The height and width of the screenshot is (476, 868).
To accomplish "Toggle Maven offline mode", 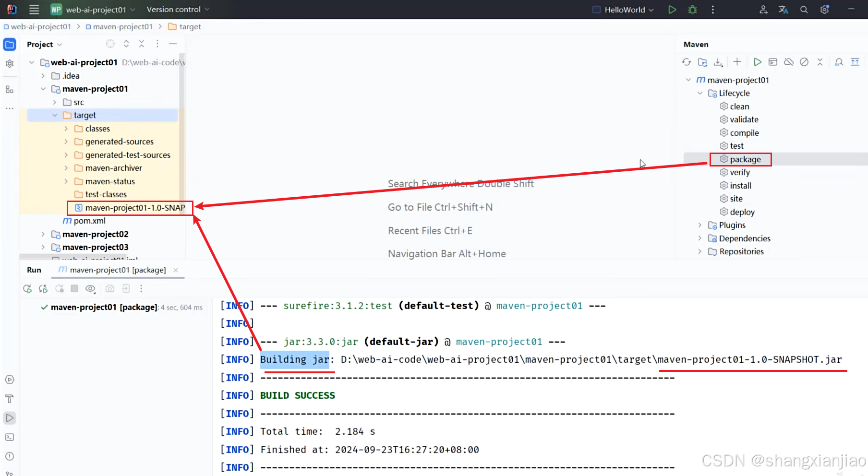I will click(x=789, y=62).
